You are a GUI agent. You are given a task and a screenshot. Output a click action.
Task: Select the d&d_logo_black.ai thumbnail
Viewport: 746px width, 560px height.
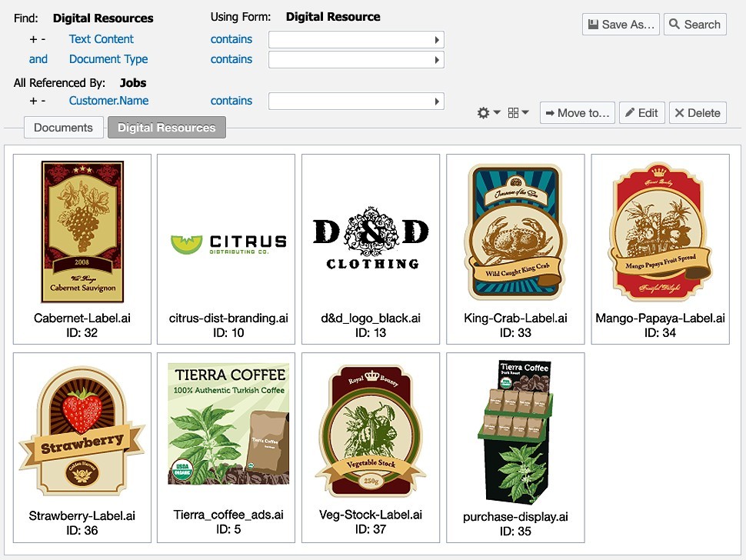point(371,238)
